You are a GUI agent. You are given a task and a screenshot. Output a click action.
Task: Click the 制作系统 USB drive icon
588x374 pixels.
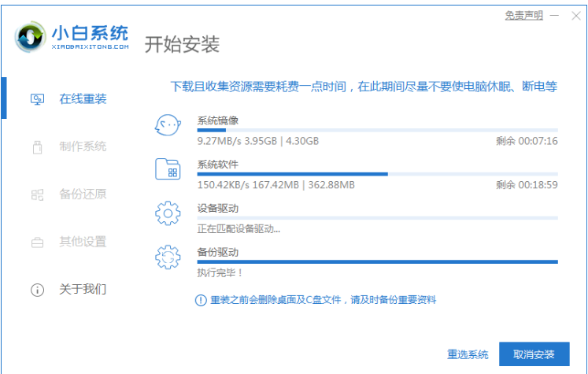[x=37, y=147]
